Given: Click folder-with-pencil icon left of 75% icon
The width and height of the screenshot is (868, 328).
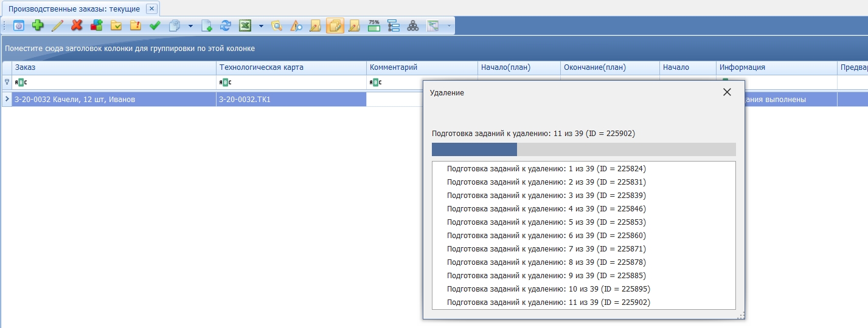Looking at the screenshot, I should 355,26.
